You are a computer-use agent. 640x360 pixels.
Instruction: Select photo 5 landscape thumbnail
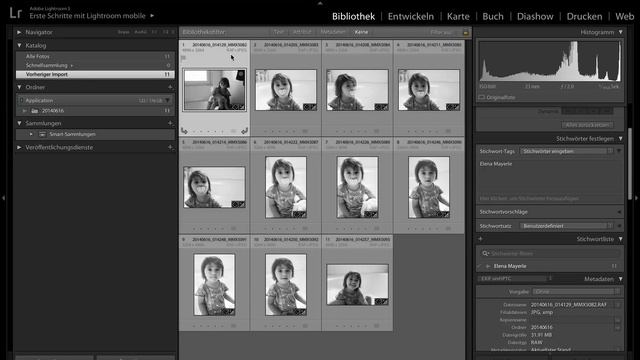[214, 187]
